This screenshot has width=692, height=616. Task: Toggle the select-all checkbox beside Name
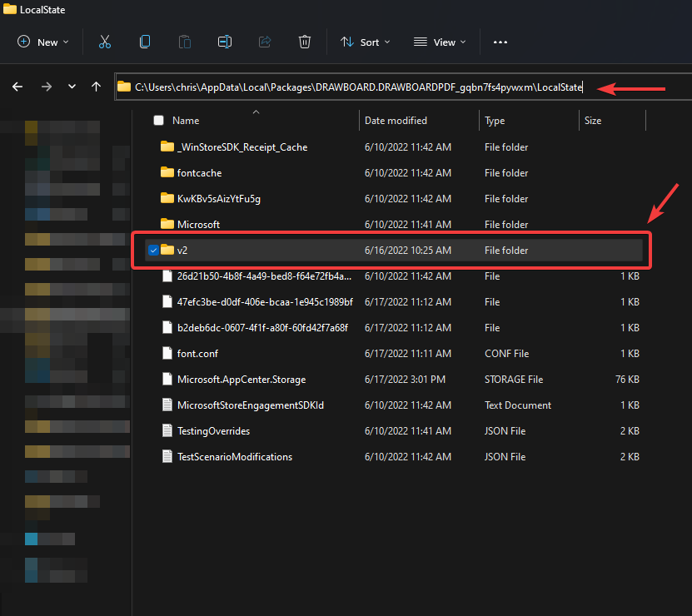(158, 120)
